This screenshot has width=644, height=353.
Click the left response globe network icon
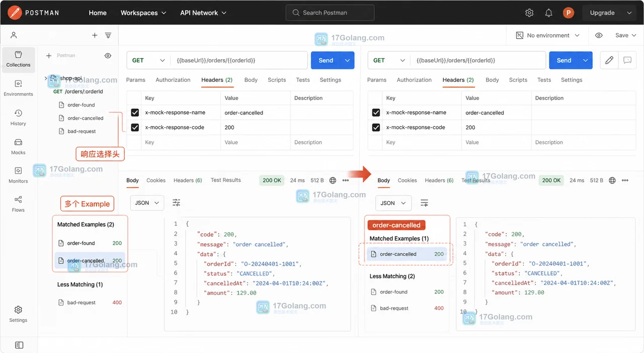[x=333, y=180]
